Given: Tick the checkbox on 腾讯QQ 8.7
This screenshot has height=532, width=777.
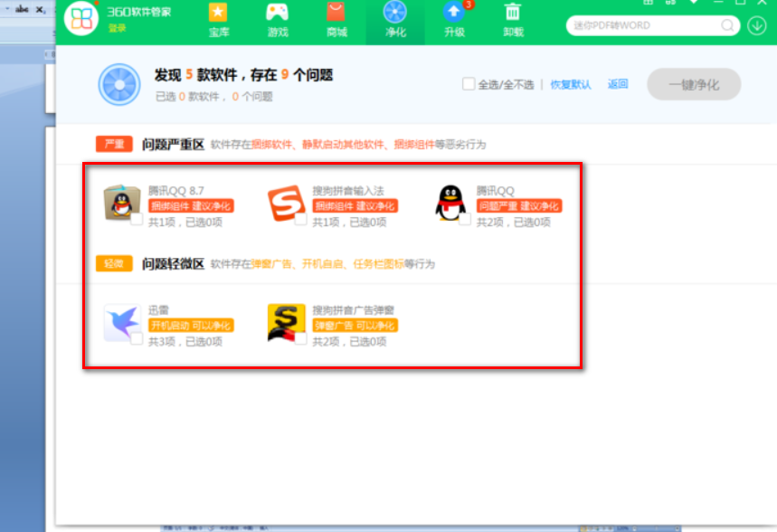Looking at the screenshot, I should pos(137,219).
